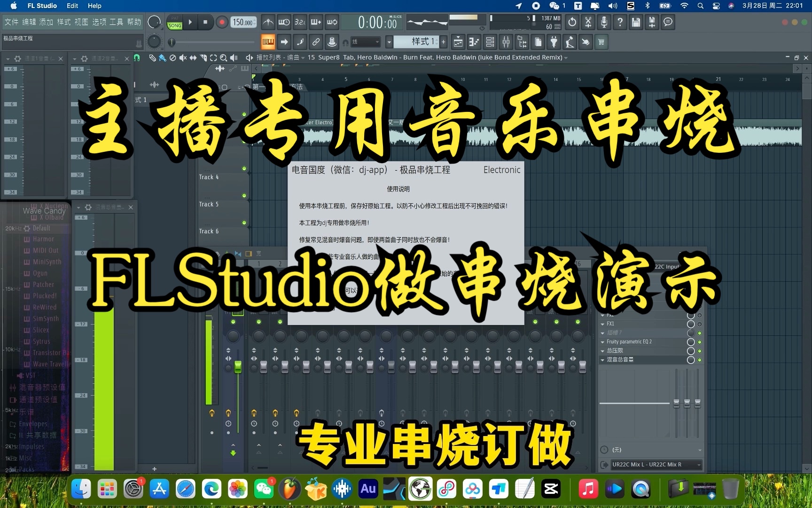Viewport: 812px width, 508px height.
Task: Start playback with the play button
Action: 190,22
